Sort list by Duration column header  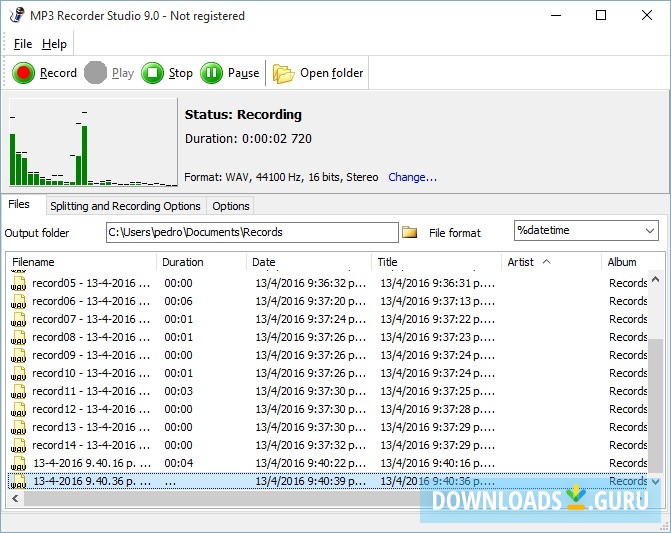pos(202,262)
